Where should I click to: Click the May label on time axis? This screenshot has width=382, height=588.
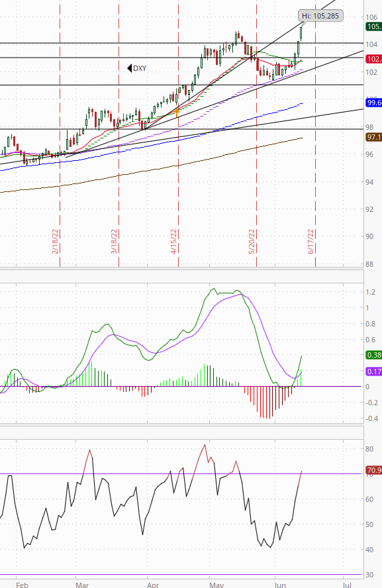click(216, 585)
